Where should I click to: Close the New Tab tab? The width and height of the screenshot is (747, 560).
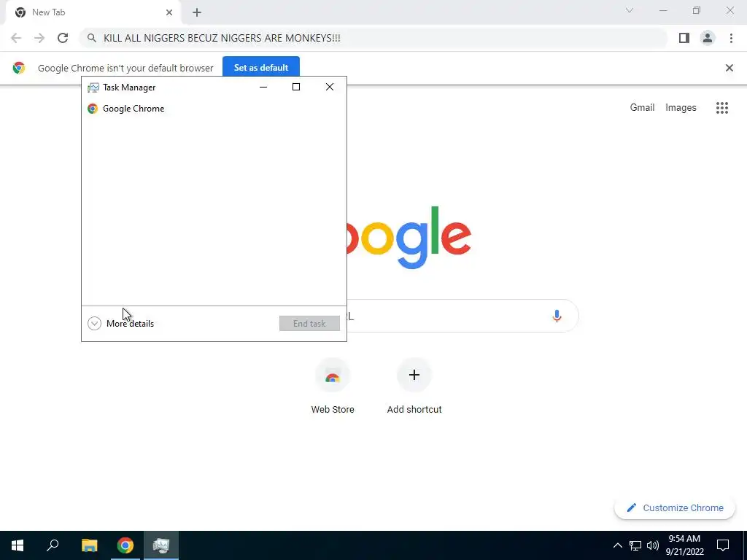[169, 12]
